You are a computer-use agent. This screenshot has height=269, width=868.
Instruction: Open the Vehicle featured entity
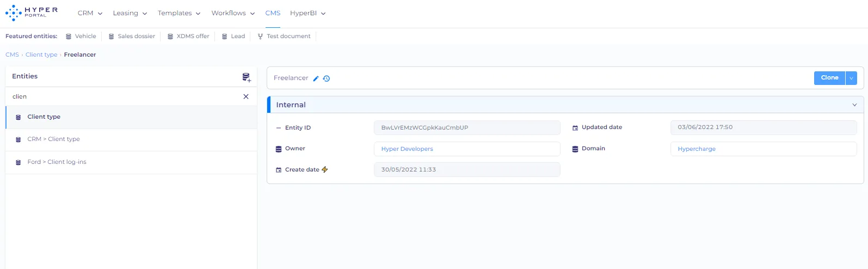point(81,36)
